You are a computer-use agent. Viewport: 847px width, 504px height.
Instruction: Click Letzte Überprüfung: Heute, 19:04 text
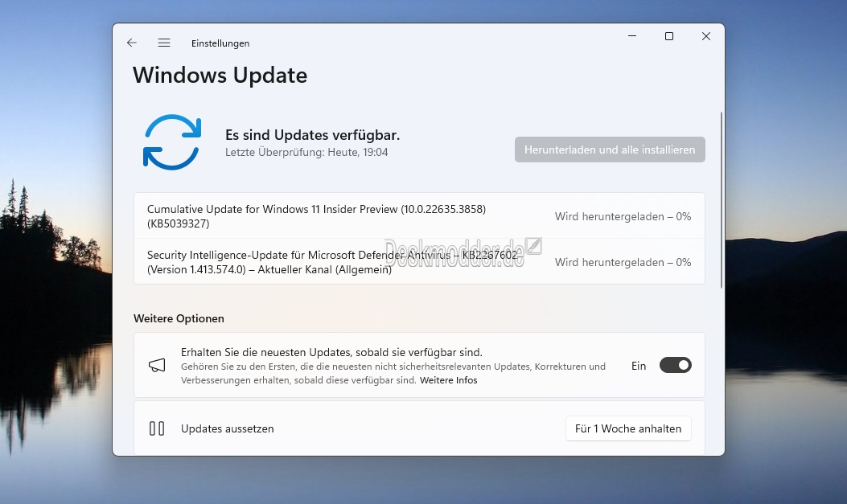click(306, 152)
